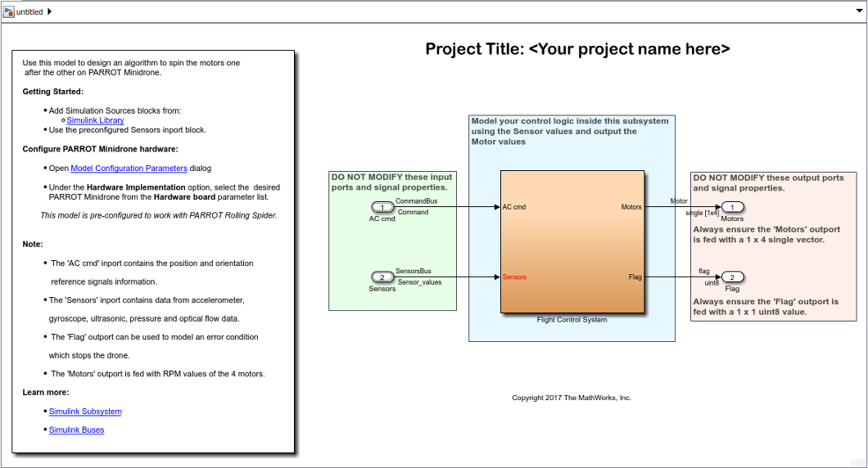Open the Simulink Subsystem link

point(85,412)
